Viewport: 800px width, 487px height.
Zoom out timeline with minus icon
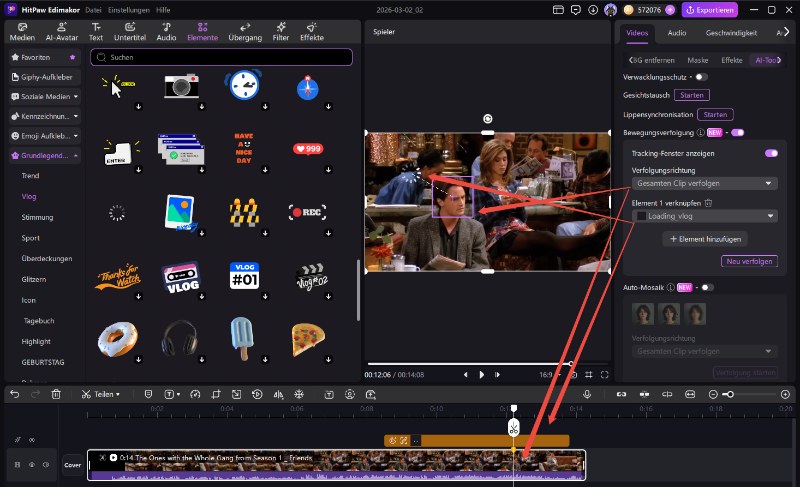coord(713,394)
